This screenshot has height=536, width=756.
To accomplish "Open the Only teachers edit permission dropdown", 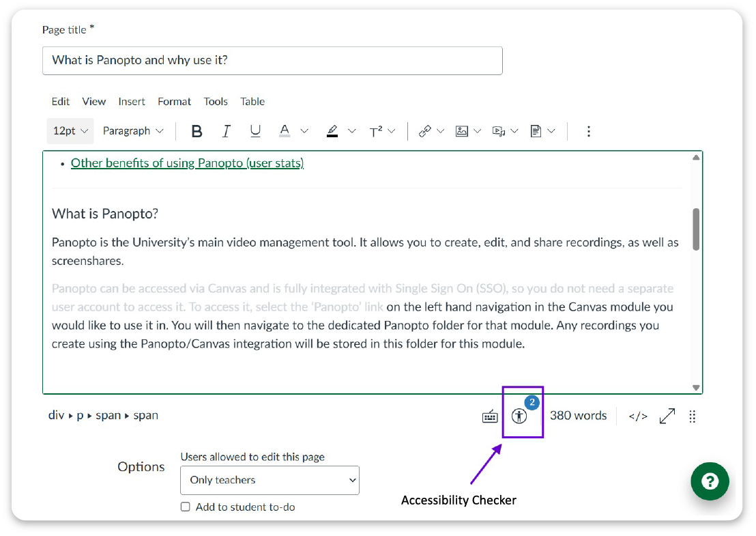I will point(270,480).
